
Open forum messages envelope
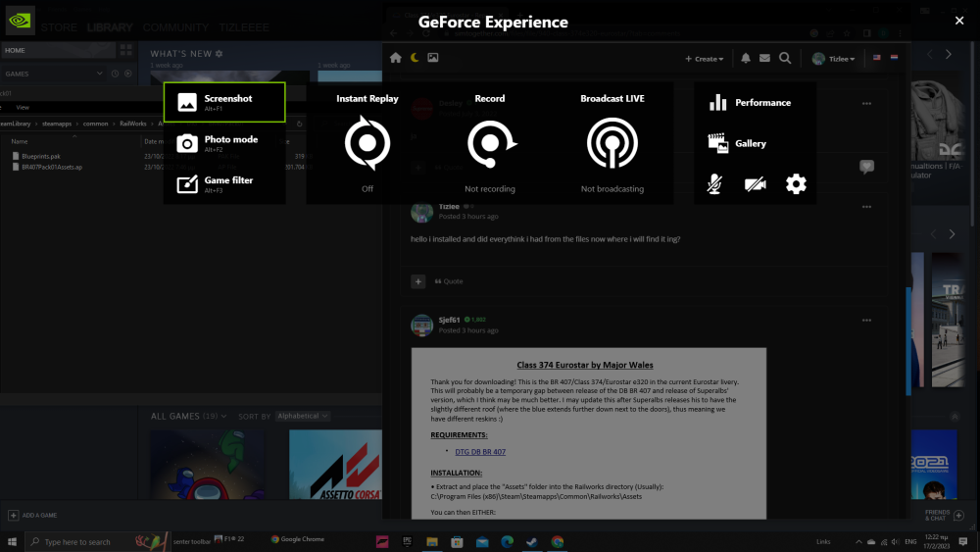tap(764, 58)
